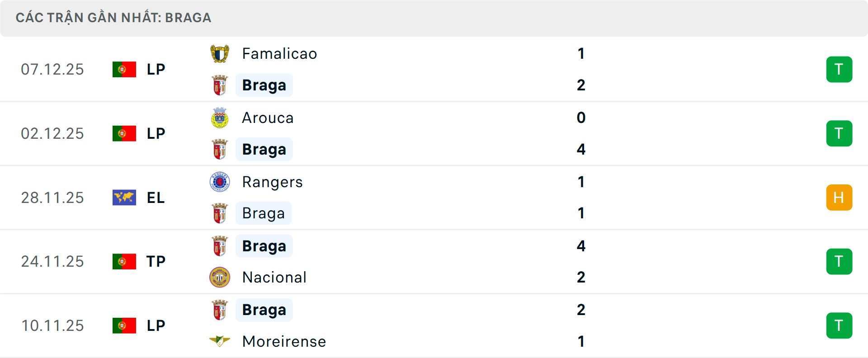Click Portugal flag beside 07.12.25 match
868x358 pixels.
124,70
